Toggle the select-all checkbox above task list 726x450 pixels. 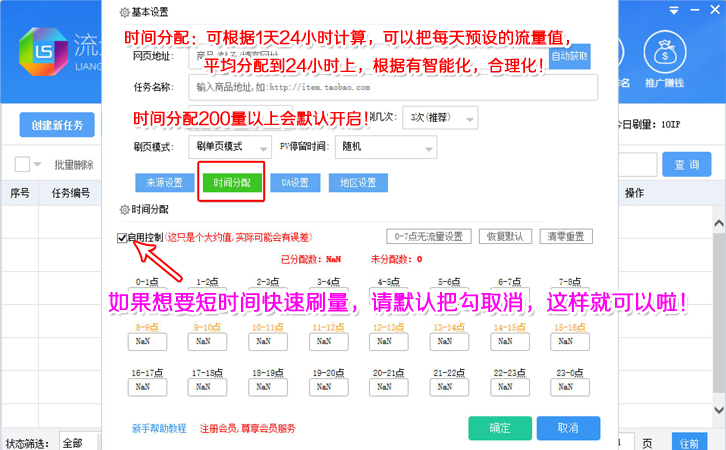pos(22,164)
